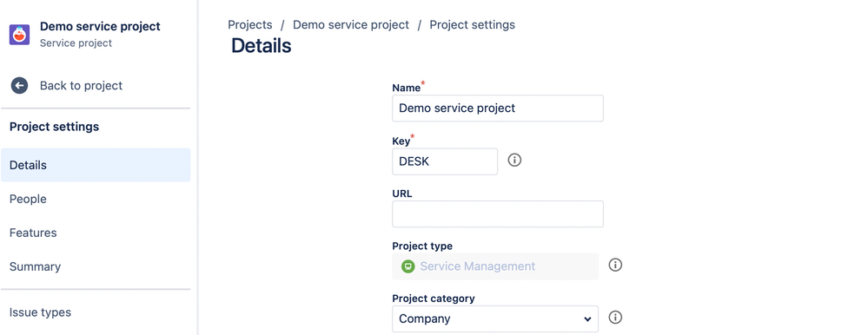Screen dimensions: 868x335
Task: Open the Project category Company dropdown
Action: [x=495, y=319]
